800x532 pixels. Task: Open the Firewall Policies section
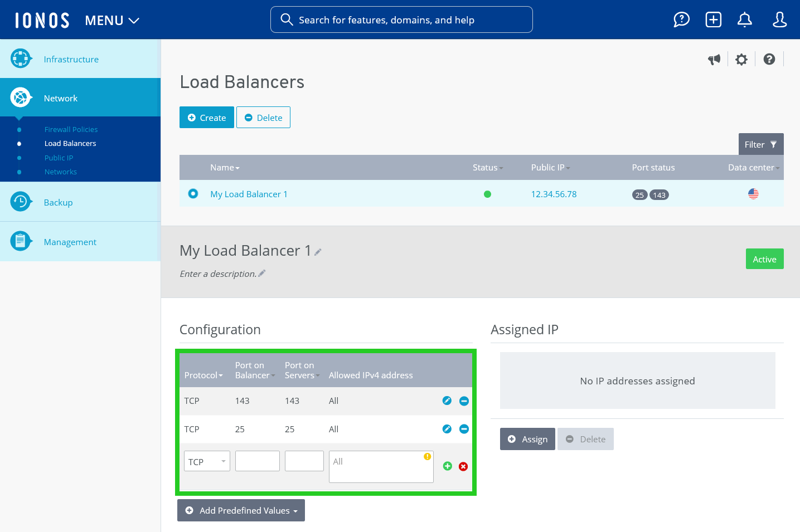tap(71, 129)
